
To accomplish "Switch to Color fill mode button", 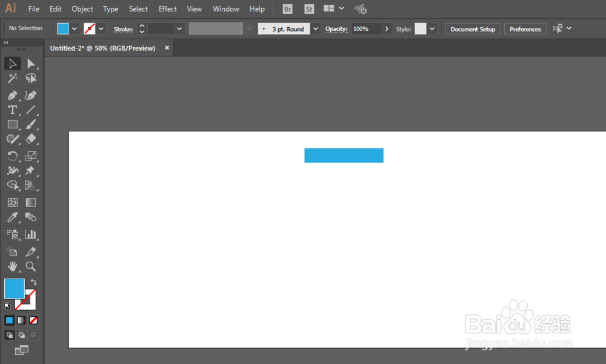I will [x=9, y=320].
